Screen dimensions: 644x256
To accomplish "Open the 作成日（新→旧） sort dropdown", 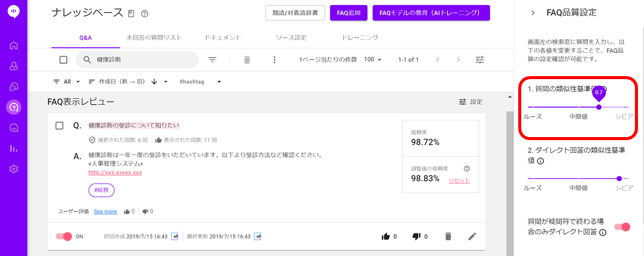I will click(x=128, y=82).
